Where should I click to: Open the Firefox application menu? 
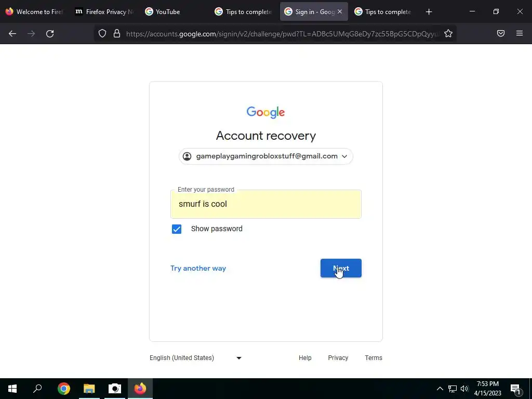pyautogui.click(x=520, y=33)
